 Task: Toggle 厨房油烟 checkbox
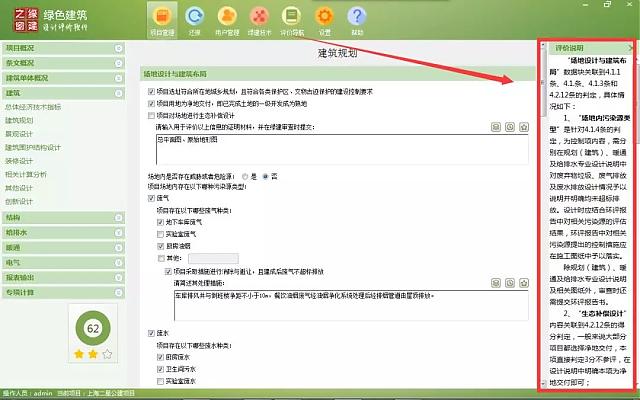pyautogui.click(x=160, y=246)
